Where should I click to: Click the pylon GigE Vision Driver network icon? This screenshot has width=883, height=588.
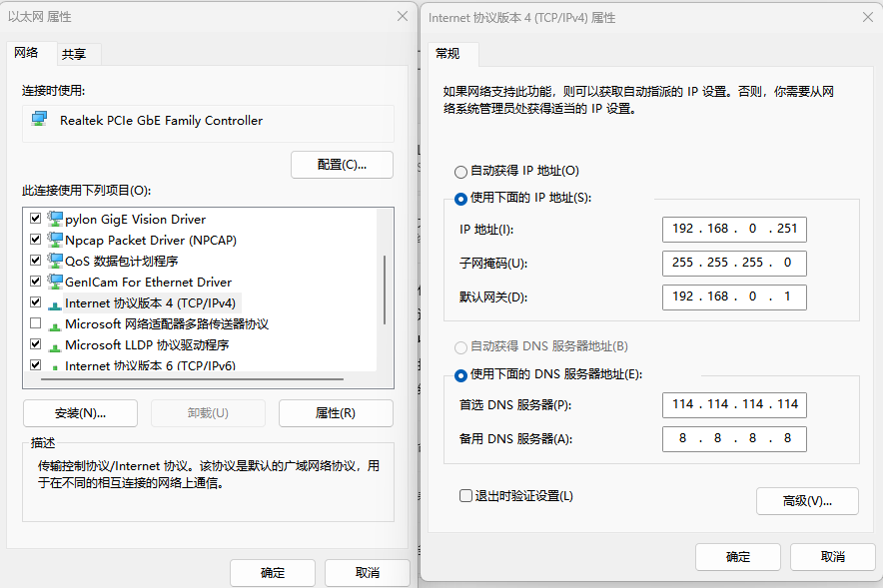click(x=55, y=219)
